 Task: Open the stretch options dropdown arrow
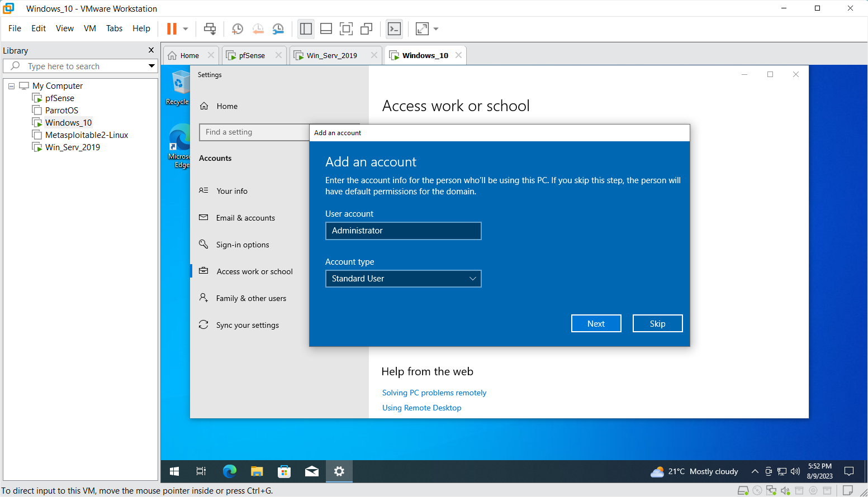(436, 28)
